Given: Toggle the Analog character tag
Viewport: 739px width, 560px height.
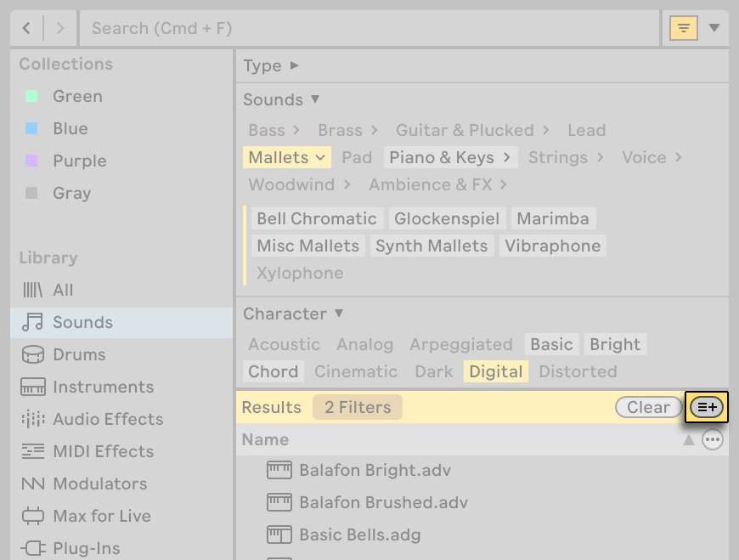Looking at the screenshot, I should point(364,344).
